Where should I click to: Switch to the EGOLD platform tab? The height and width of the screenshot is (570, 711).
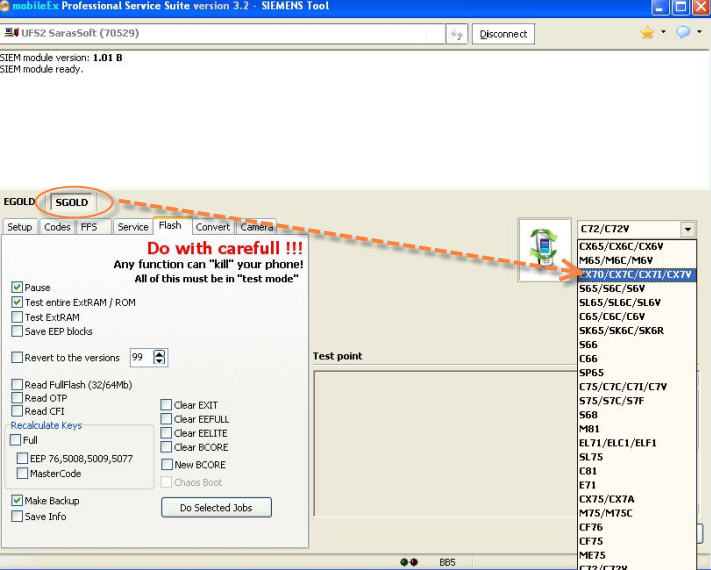tap(19, 201)
